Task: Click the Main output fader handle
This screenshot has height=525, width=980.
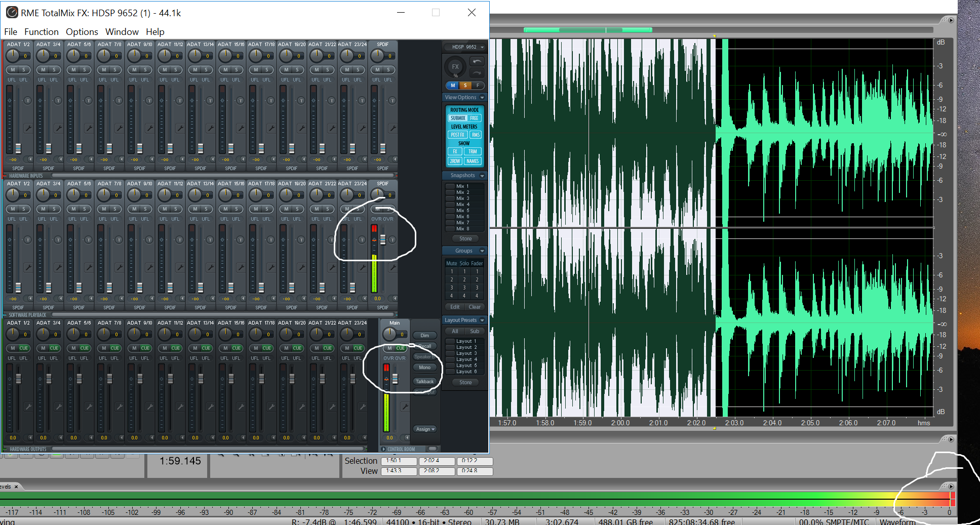Action: [x=395, y=378]
